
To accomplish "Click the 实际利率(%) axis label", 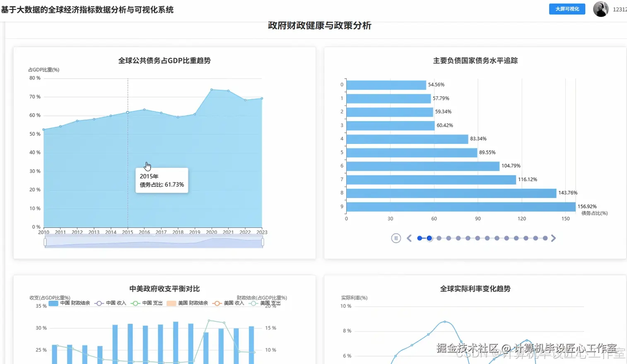I will [354, 298].
